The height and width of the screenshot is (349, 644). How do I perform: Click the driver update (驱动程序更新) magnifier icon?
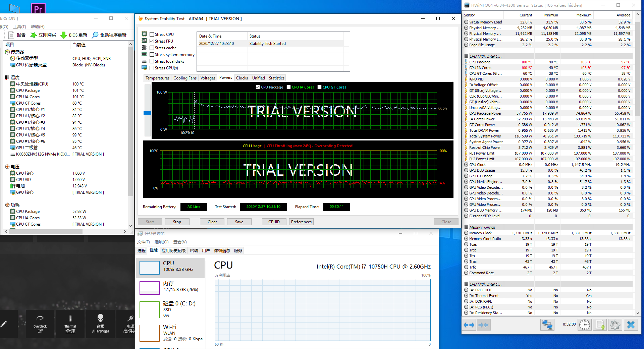click(x=95, y=35)
